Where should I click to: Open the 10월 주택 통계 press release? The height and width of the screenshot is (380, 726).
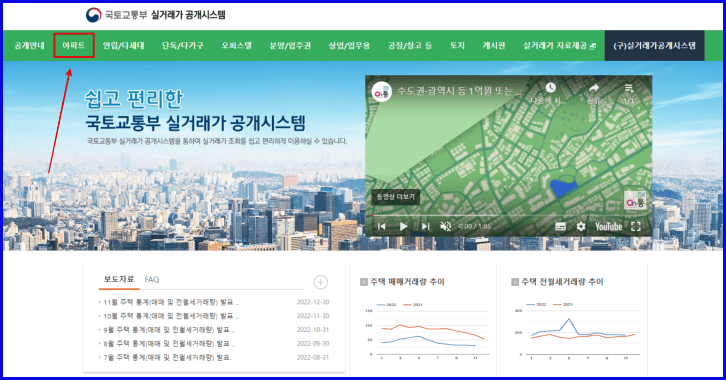pos(170,316)
